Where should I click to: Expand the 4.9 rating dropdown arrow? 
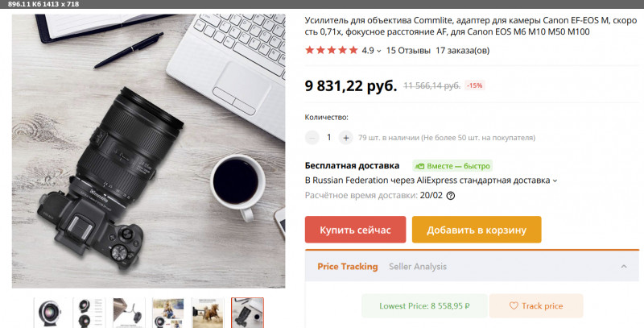pyautogui.click(x=379, y=51)
